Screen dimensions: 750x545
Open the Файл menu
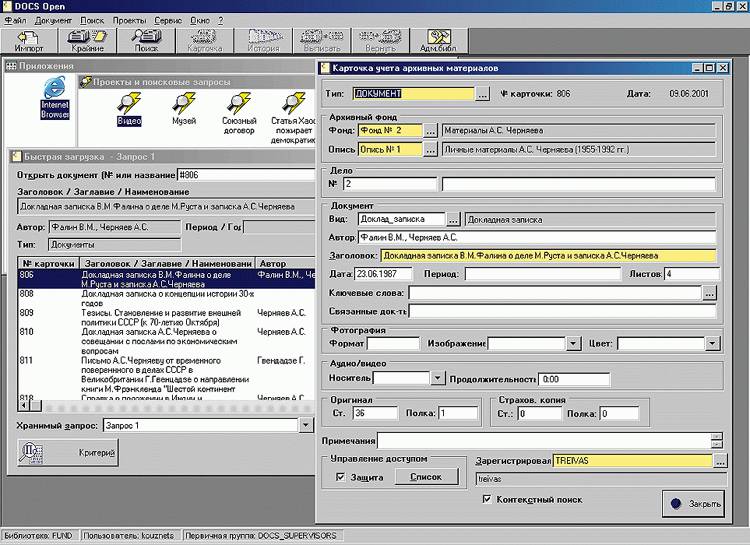(x=15, y=21)
